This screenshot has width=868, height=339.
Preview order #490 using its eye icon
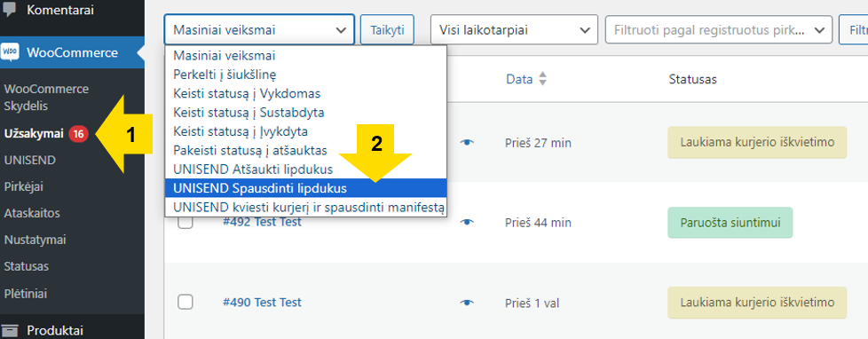468,303
